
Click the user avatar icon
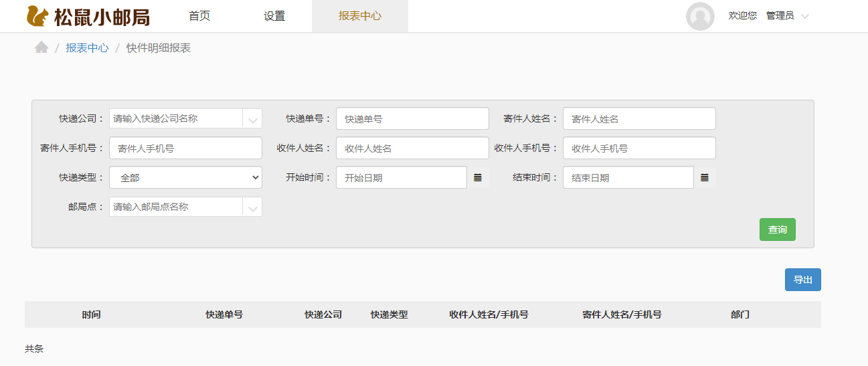(700, 16)
